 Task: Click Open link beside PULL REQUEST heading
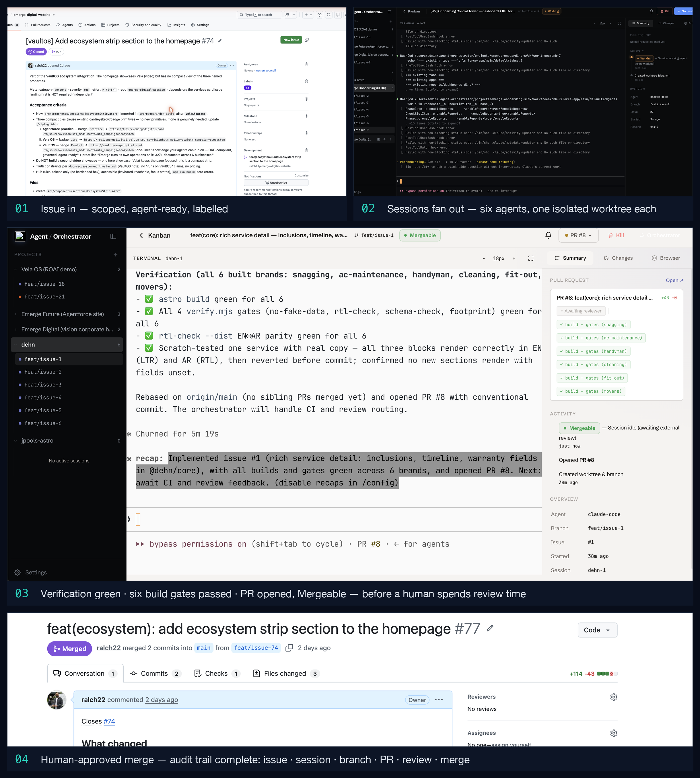[x=674, y=280]
